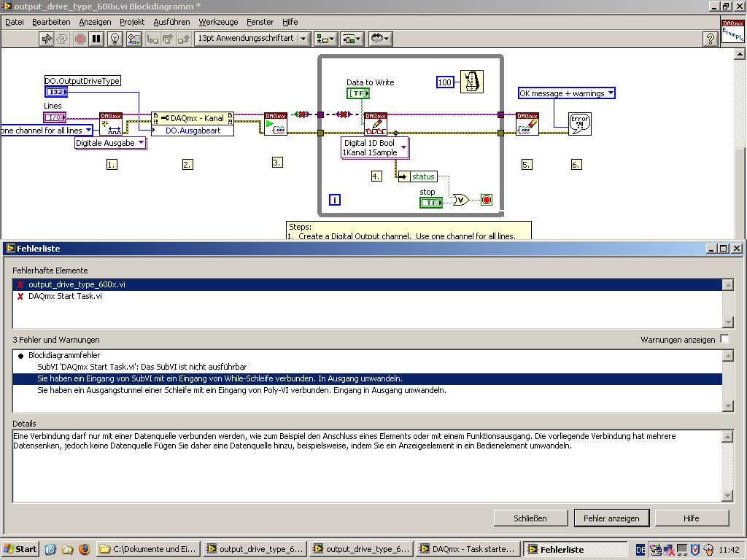Click the red Abort Execution icon
The width and height of the screenshot is (747, 560).
click(80, 39)
